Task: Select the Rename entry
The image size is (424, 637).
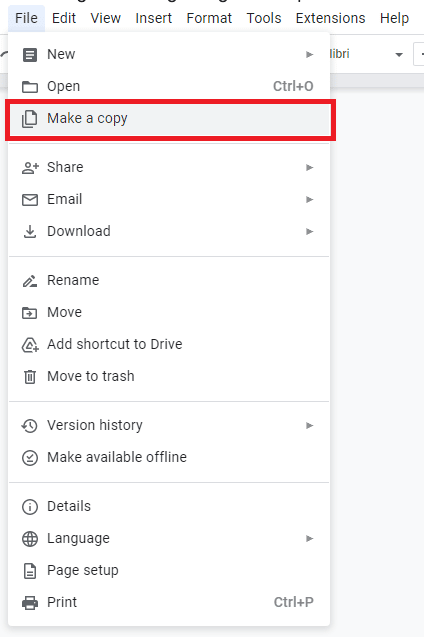Action: [x=169, y=281]
